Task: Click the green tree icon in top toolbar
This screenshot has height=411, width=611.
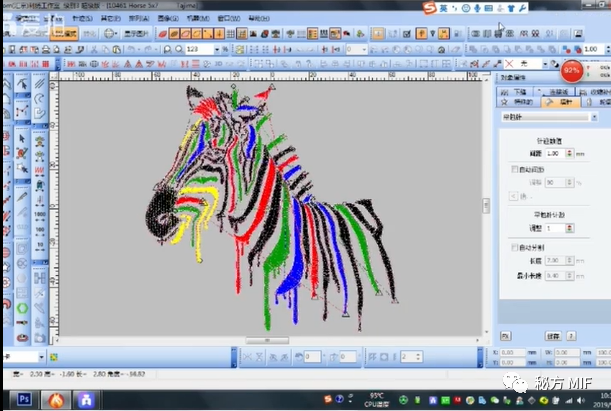Action: (x=360, y=34)
